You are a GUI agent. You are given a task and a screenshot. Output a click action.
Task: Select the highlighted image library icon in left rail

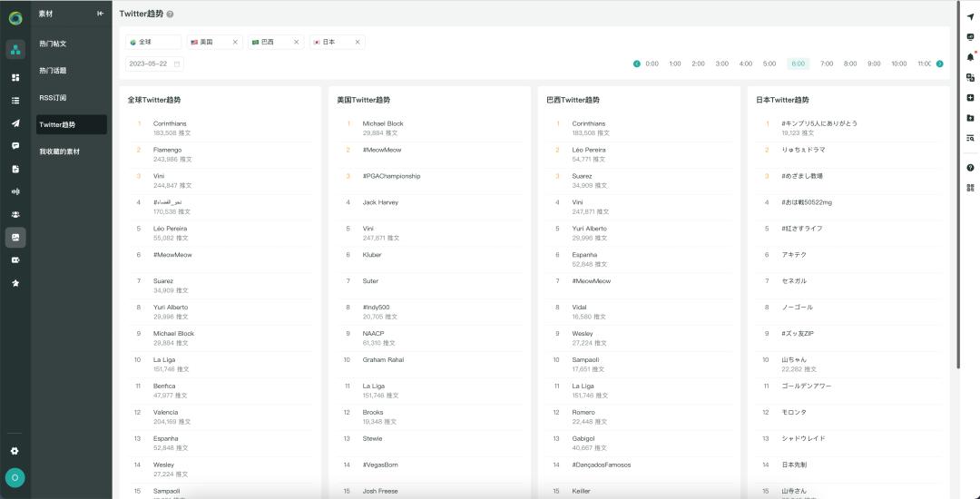pyautogui.click(x=15, y=238)
